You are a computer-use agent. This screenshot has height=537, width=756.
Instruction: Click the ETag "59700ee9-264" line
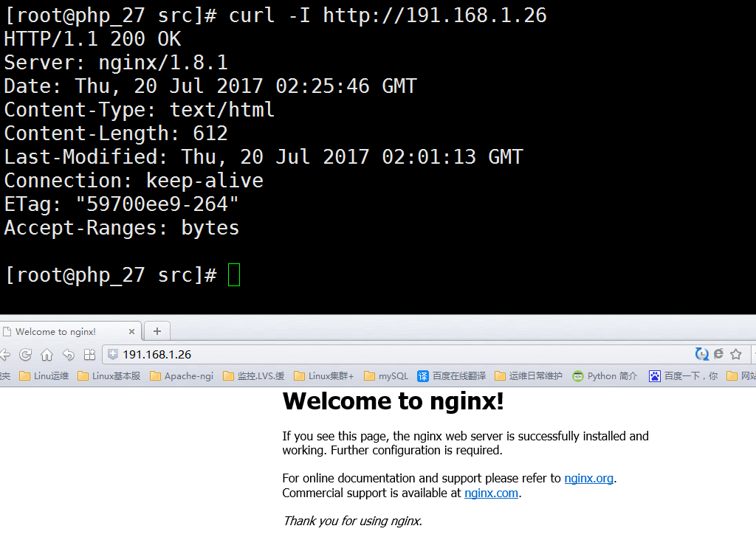(x=122, y=204)
